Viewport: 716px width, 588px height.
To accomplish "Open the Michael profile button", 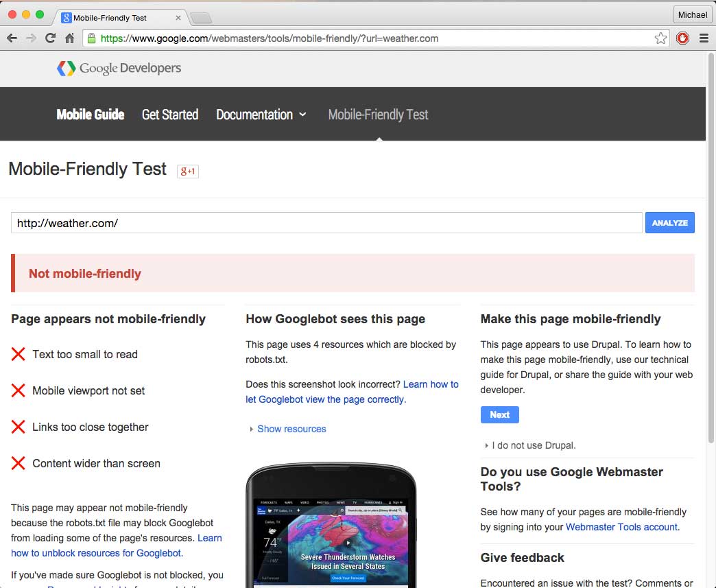I will pyautogui.click(x=692, y=14).
